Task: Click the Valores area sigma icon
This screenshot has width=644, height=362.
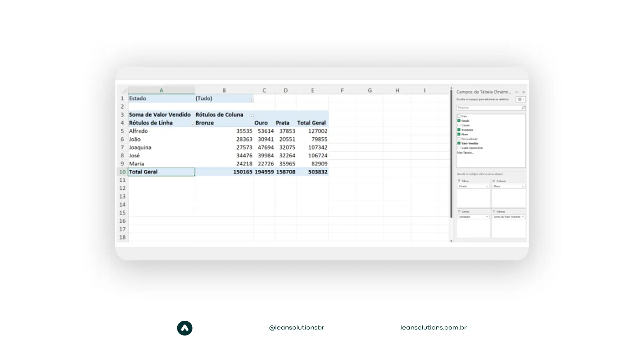Action: 494,212
